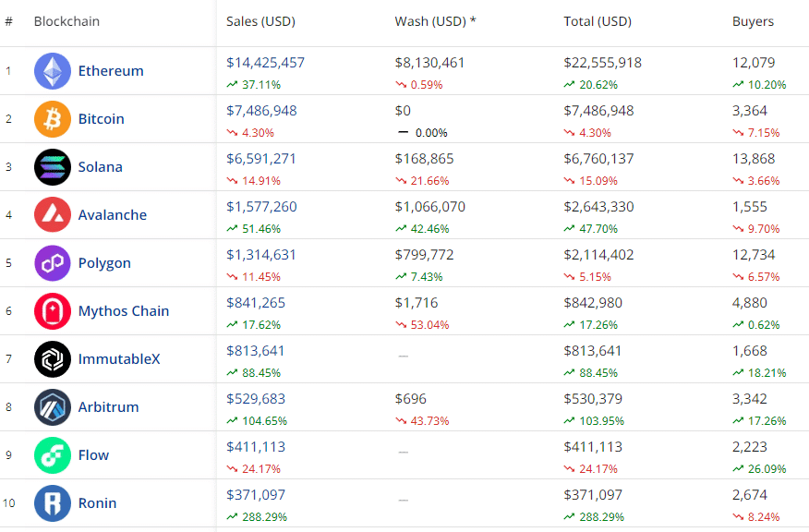Open the Flow blockchain link
This screenshot has width=809, height=532.
[93, 454]
